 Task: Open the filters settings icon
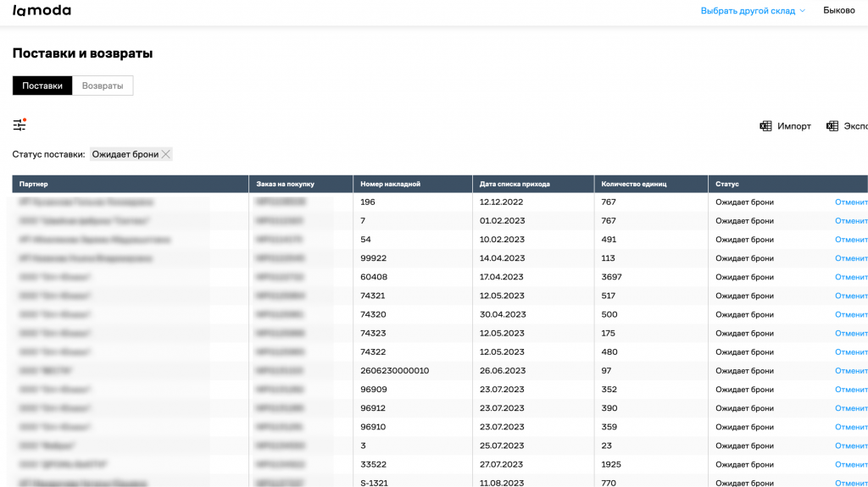(19, 125)
